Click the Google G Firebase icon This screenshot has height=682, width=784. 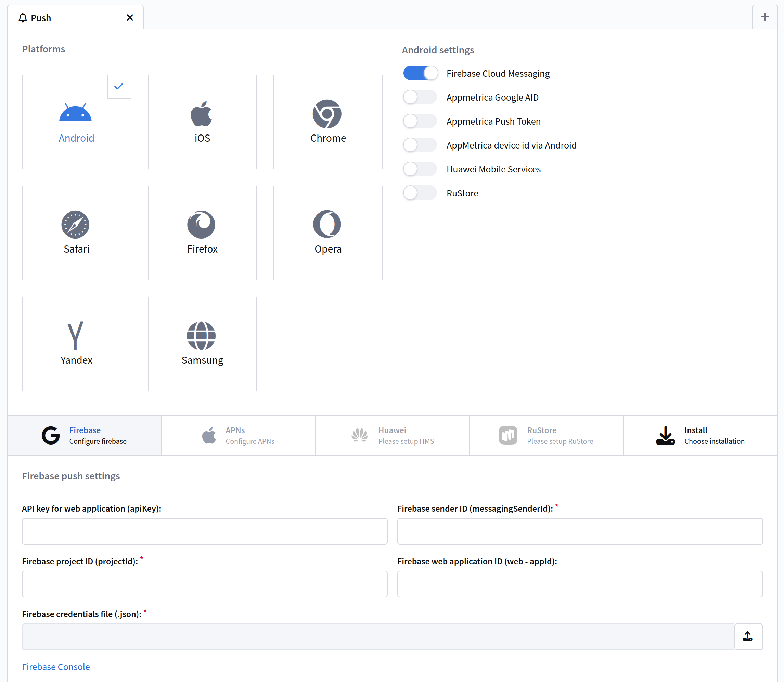click(x=51, y=435)
